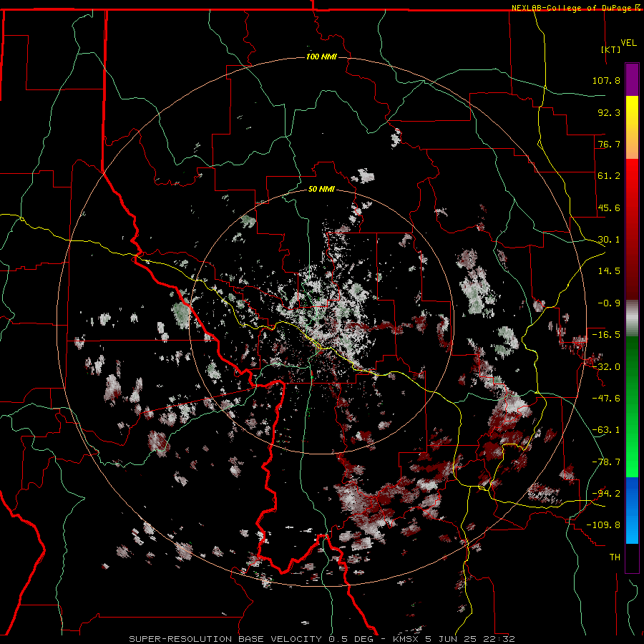644x644 pixels.
Task: Click the [KT] units label
Action: 611,49
